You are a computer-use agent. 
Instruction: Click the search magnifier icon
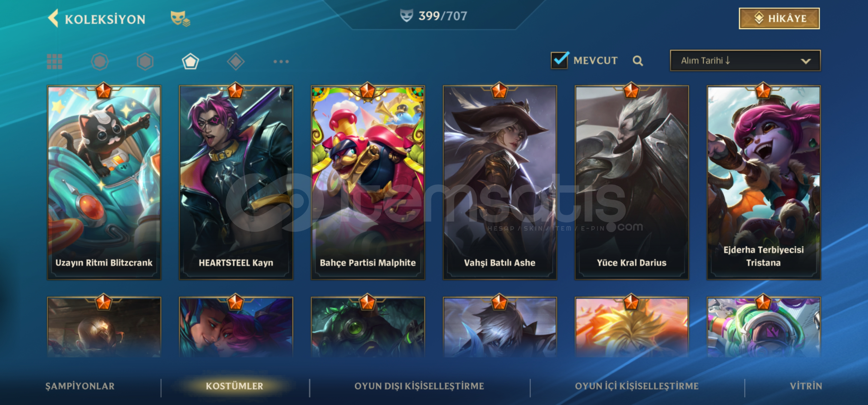click(638, 61)
